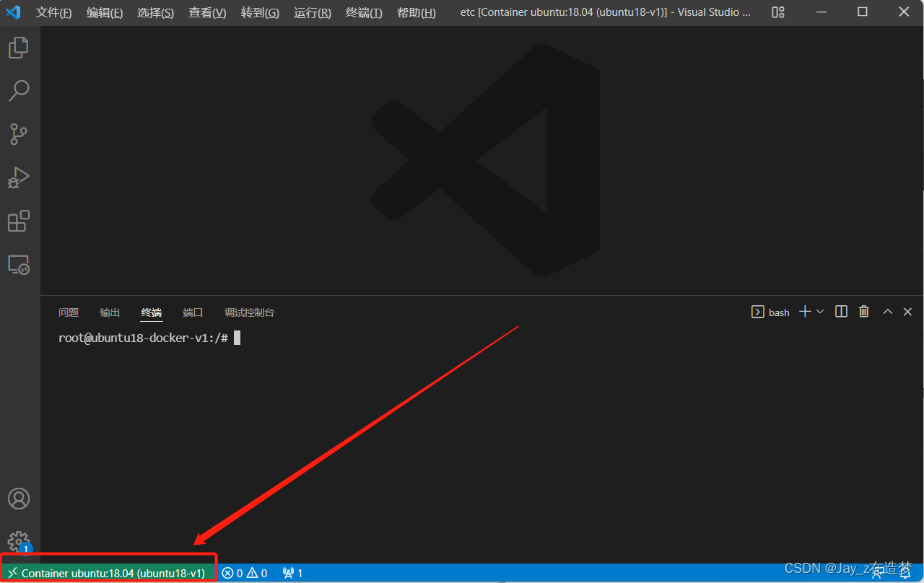
Task: Switch to the 输出 panel tab
Action: point(110,312)
